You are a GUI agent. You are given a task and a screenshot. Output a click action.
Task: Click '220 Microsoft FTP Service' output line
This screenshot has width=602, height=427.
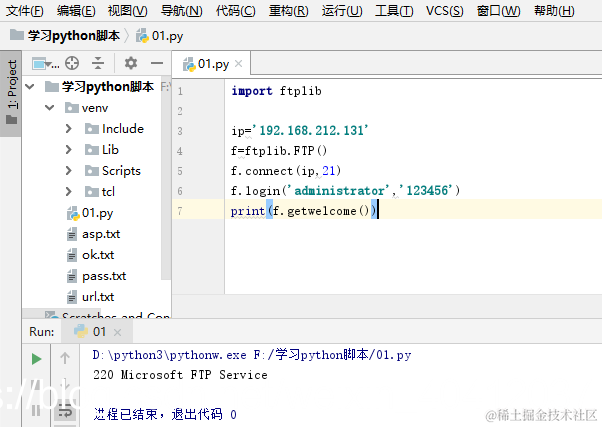[180, 375]
